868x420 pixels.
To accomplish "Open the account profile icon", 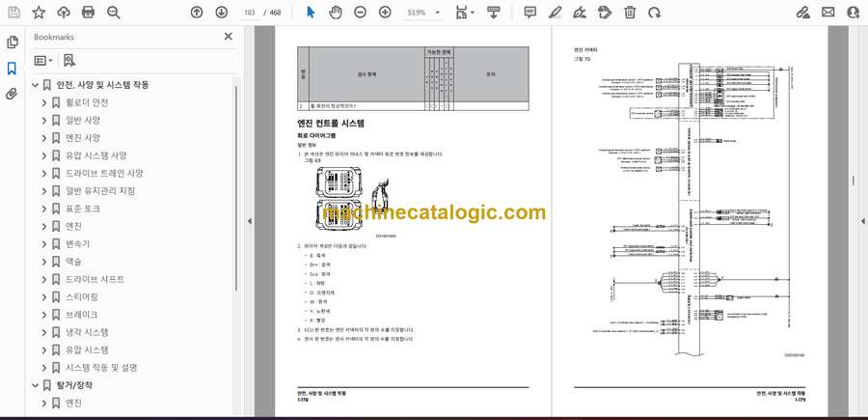I will 854,13.
